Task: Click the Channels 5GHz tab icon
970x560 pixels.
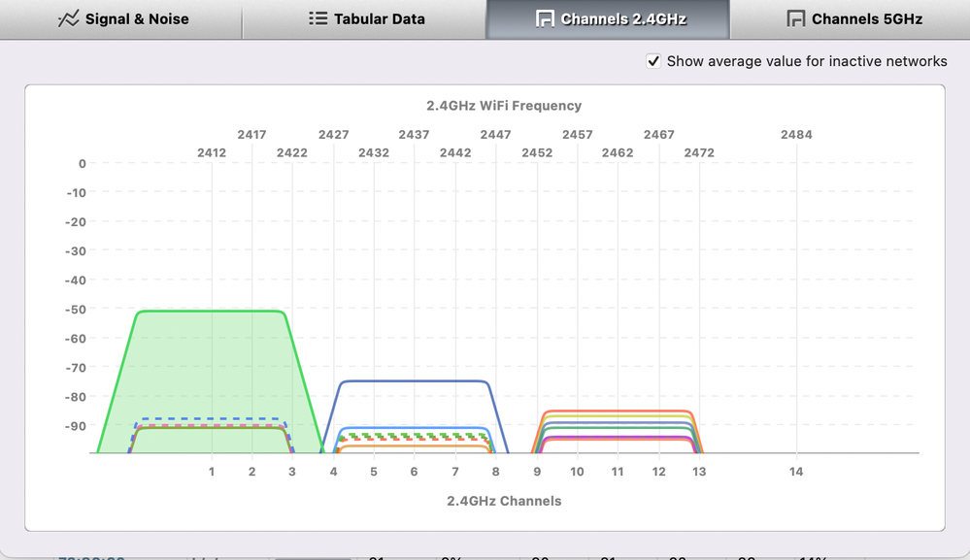Action: (795, 18)
